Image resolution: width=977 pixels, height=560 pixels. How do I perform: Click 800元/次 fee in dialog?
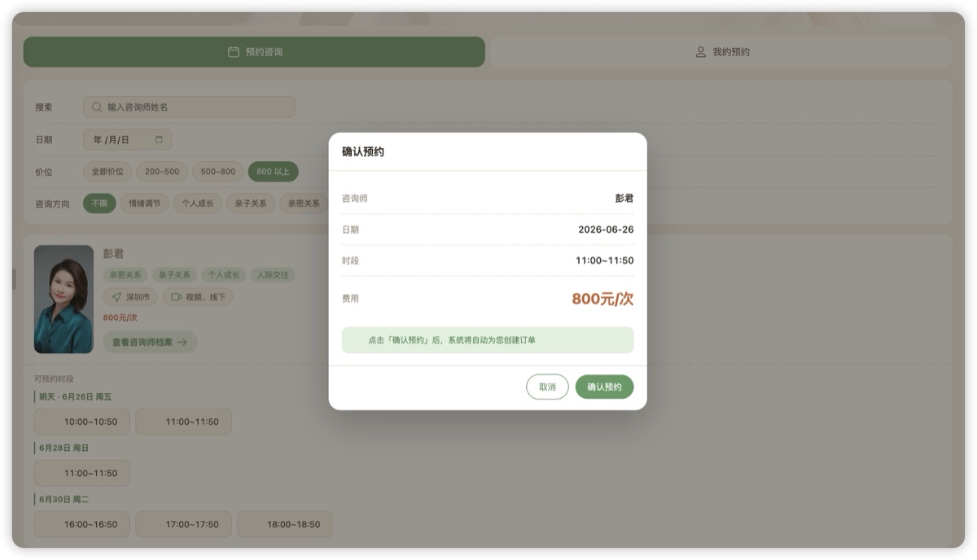pyautogui.click(x=602, y=299)
